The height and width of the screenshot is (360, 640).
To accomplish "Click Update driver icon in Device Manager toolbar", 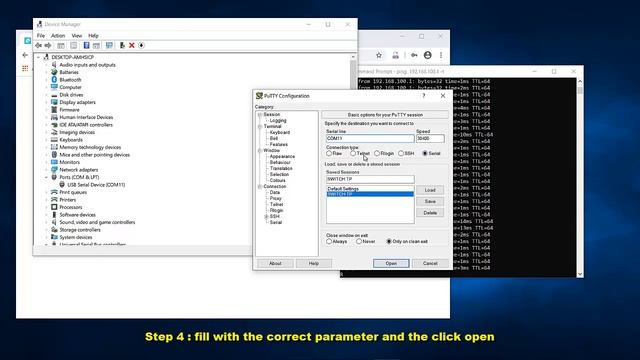I will point(122,45).
